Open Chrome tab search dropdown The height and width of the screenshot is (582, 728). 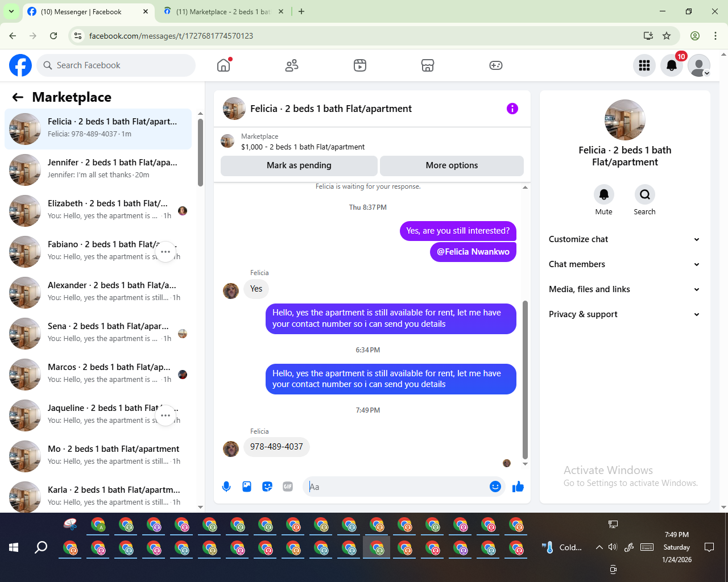click(x=11, y=11)
